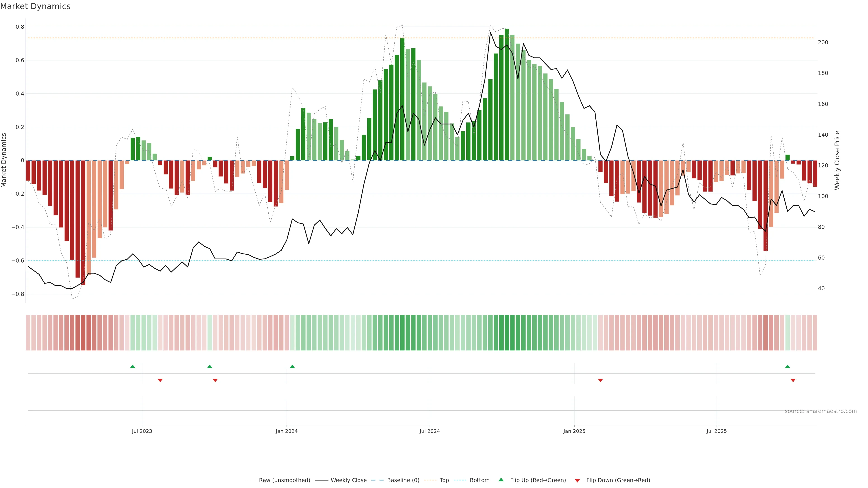Toggle the Top legend entry
868x488 pixels.
[444, 480]
